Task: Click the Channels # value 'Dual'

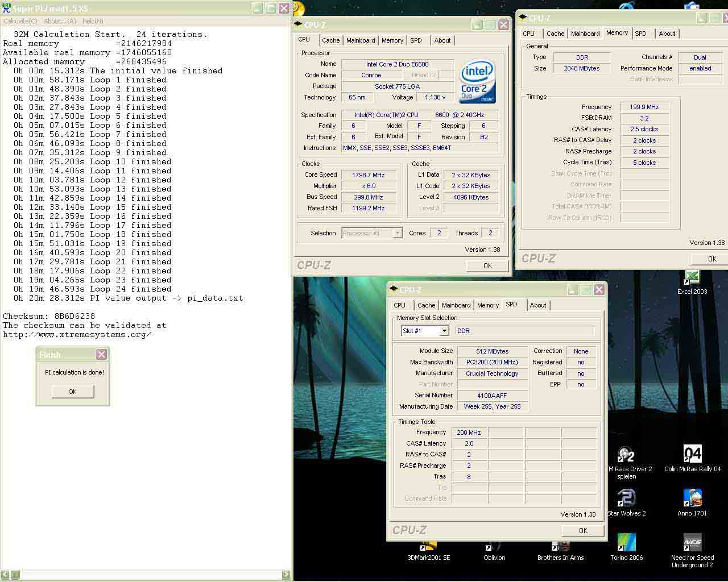Action: coord(700,57)
